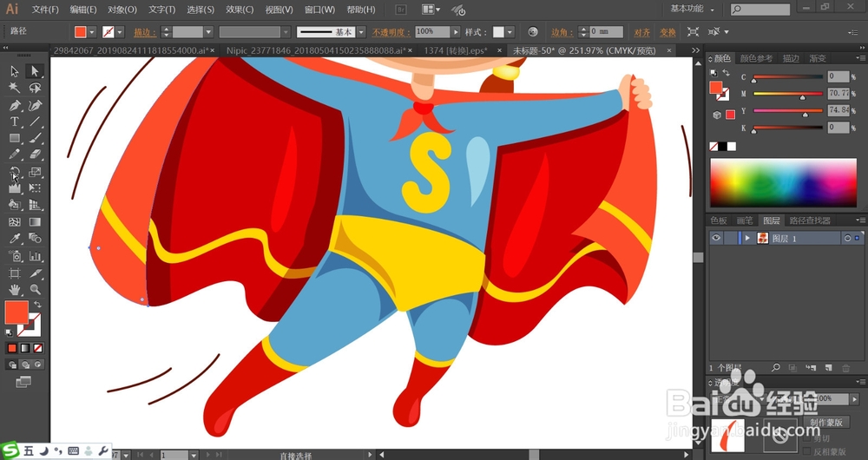868x460 pixels.
Task: Expand the 图层 1 layer triangle
Action: click(x=748, y=238)
